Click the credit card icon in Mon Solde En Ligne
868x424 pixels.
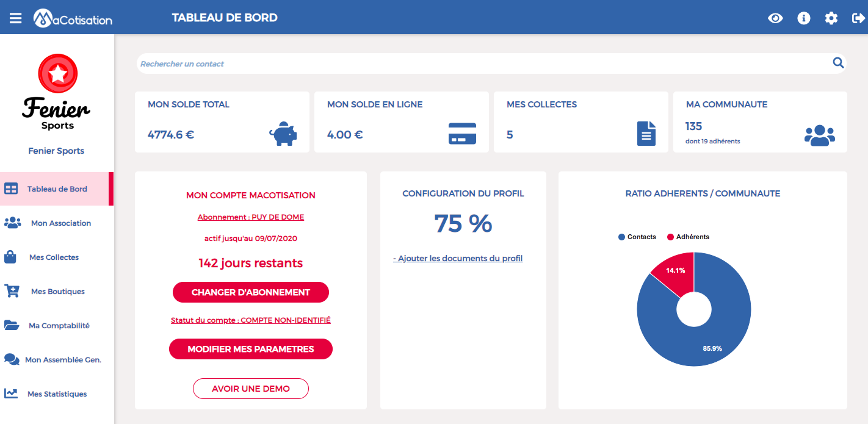tap(462, 134)
